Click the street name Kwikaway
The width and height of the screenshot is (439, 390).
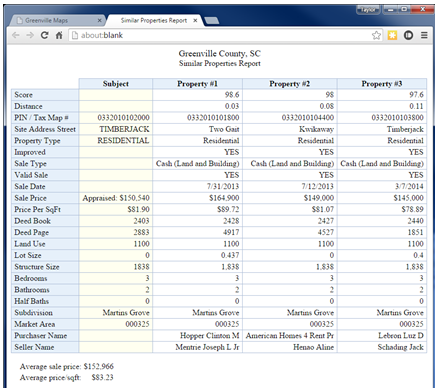316,129
